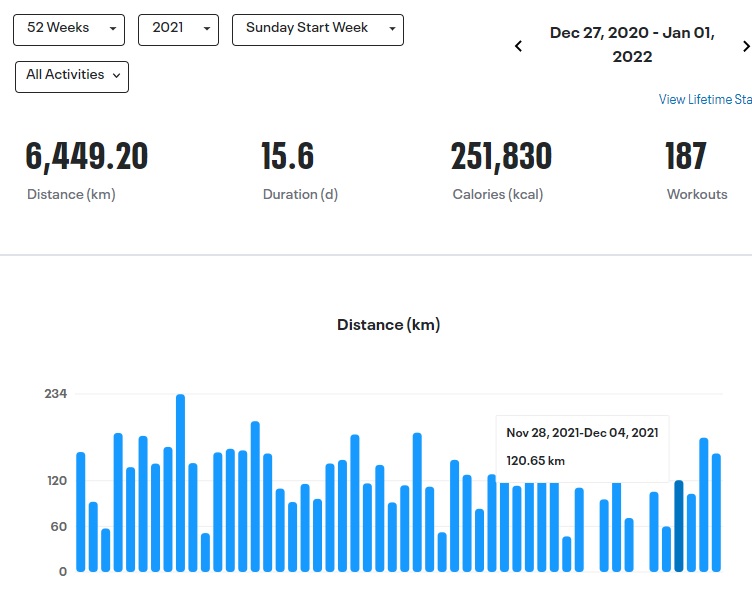This screenshot has width=752, height=604.
Task: Click the Nov 28 to Dec 04 tooltip
Action: [582, 446]
